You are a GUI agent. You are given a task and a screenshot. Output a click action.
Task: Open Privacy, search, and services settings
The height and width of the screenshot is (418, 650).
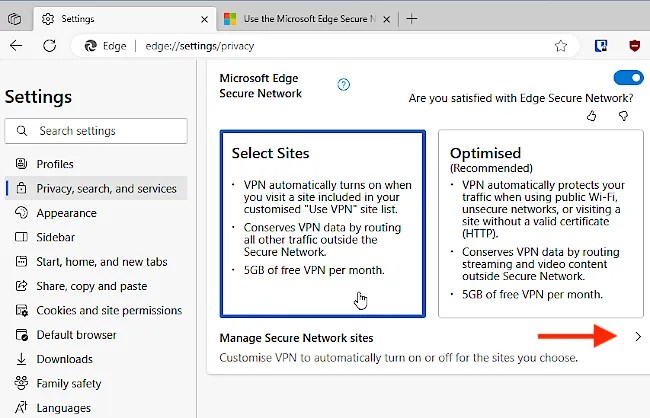96,188
